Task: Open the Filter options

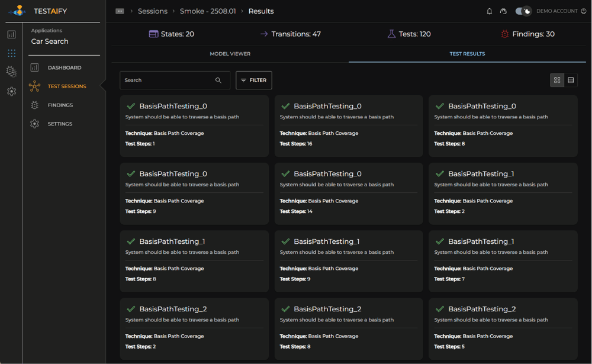Action: coord(253,80)
